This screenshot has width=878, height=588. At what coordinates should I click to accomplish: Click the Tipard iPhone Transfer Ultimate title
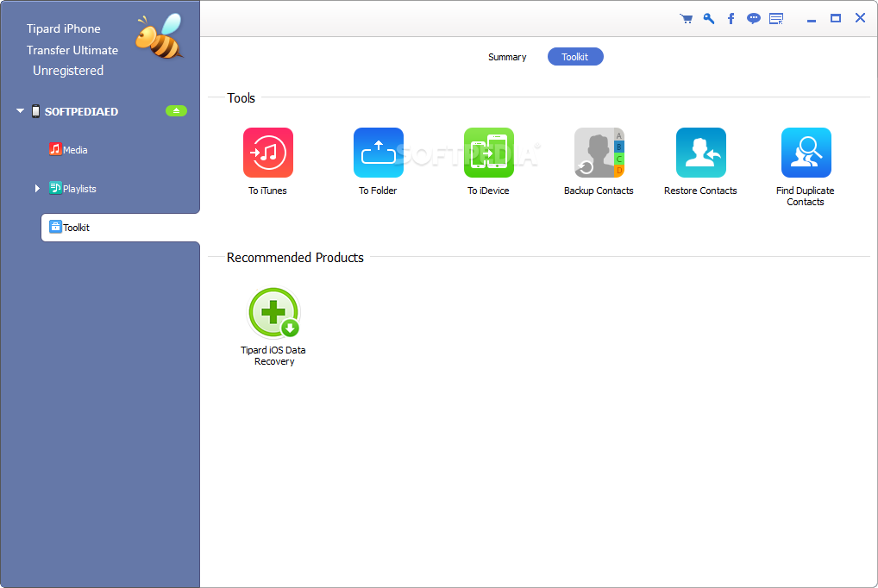click(x=72, y=39)
